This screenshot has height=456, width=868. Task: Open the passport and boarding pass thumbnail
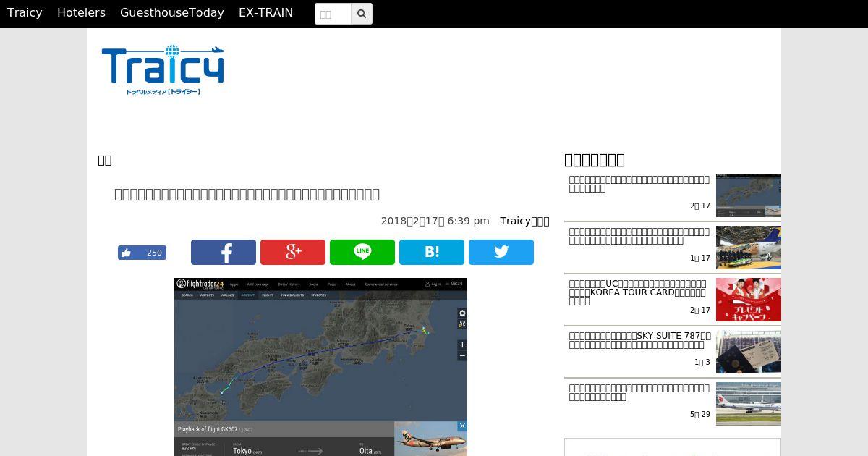click(749, 352)
